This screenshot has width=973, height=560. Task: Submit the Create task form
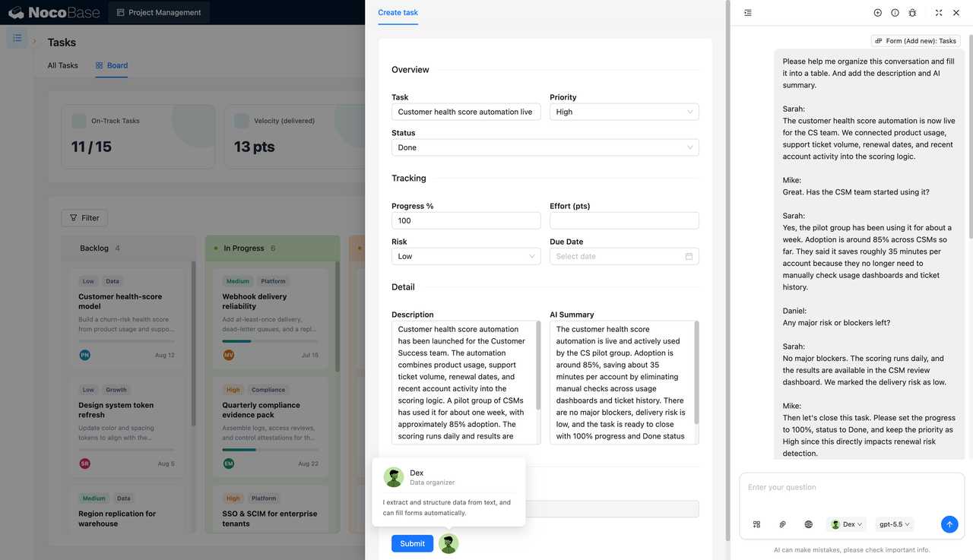(412, 543)
